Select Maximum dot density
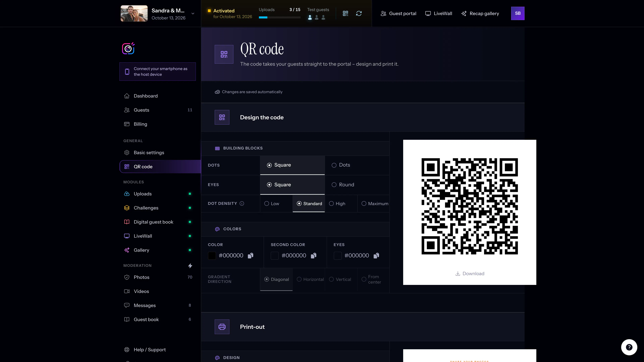The height and width of the screenshot is (362, 644). point(373,204)
